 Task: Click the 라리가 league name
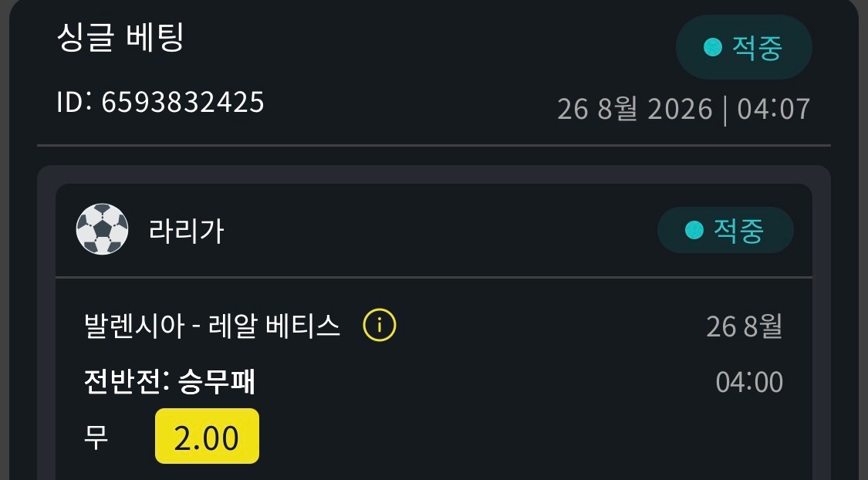pyautogui.click(x=186, y=230)
